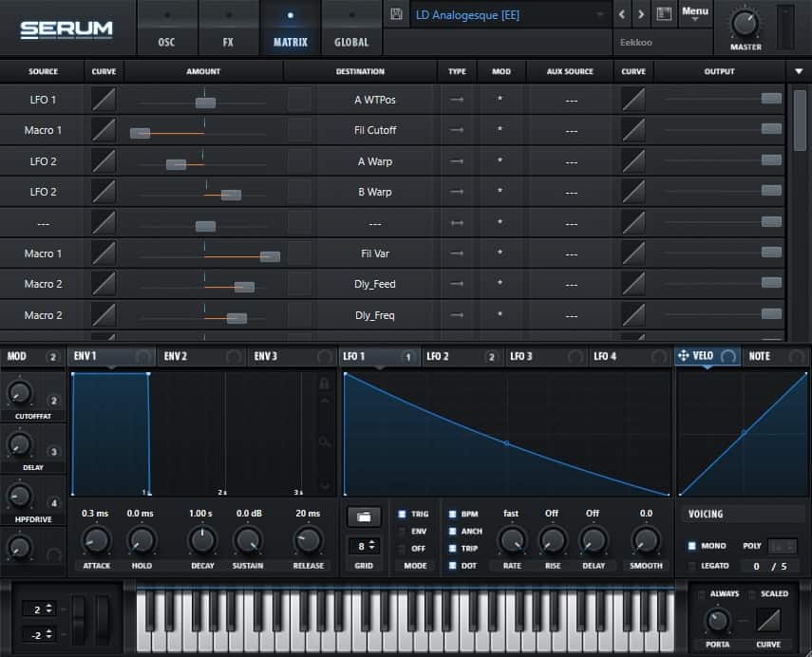812x657 pixels.
Task: Click the mod asterisk in Fil Cutoff row
Action: click(500, 129)
